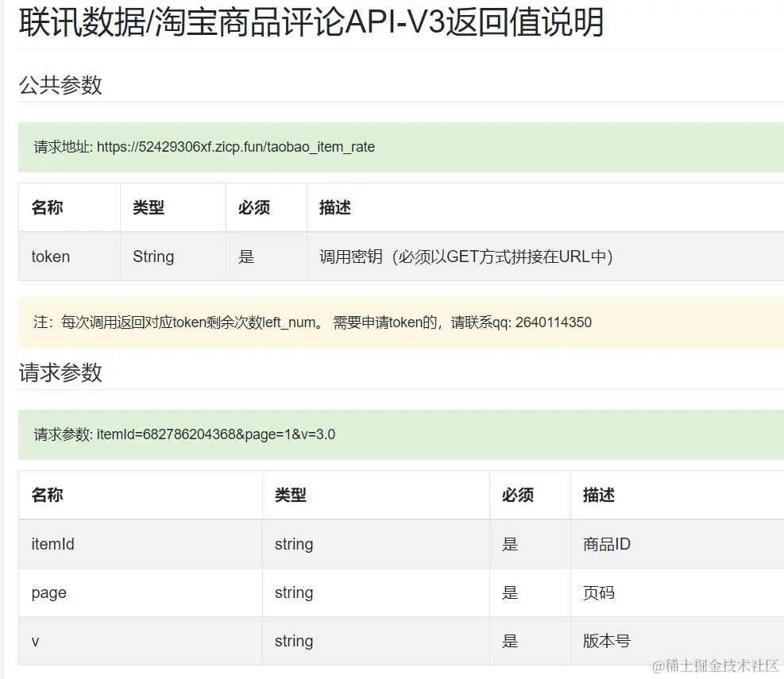Click the example itemId=682786204368&page=1&v=3.0 text

tap(216, 434)
